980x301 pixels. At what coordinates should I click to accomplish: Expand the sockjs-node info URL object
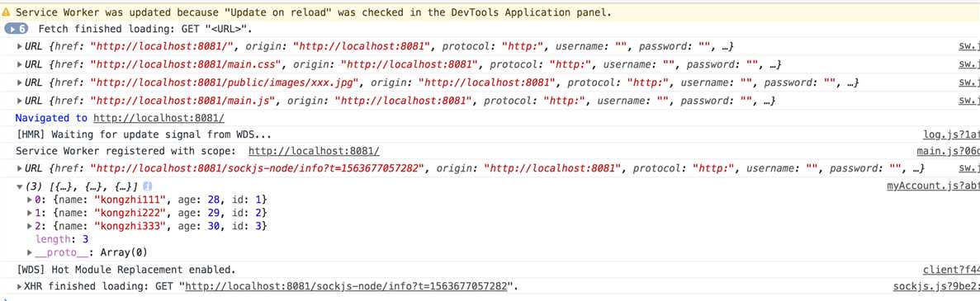(x=20, y=168)
